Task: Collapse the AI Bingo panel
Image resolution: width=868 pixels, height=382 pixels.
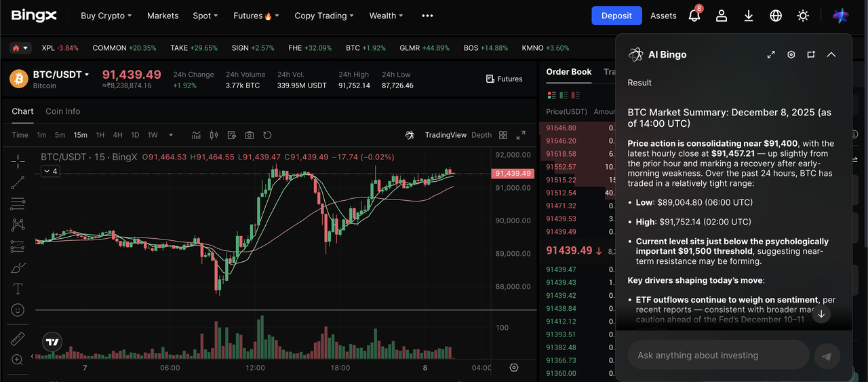Action: (x=831, y=55)
